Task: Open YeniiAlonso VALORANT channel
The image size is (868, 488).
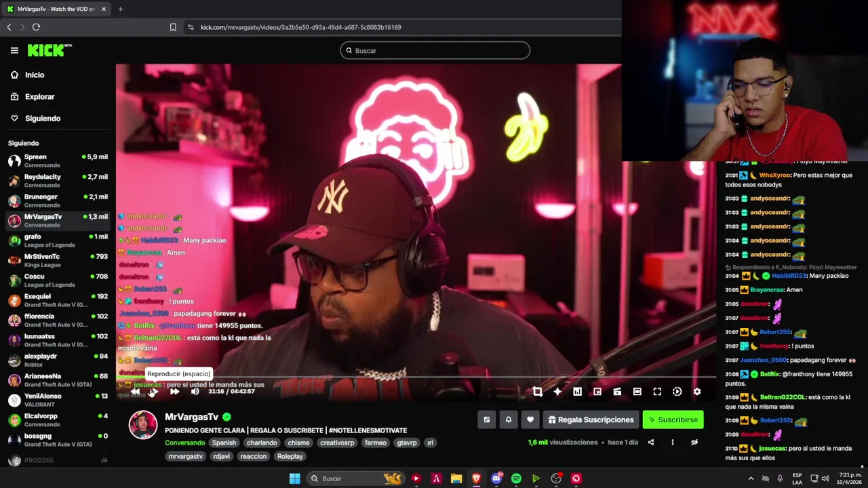Action: [x=58, y=400]
